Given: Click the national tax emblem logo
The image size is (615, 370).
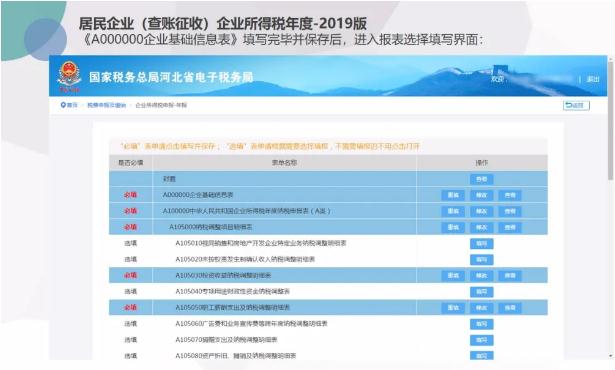Looking at the screenshot, I should pos(69,76).
